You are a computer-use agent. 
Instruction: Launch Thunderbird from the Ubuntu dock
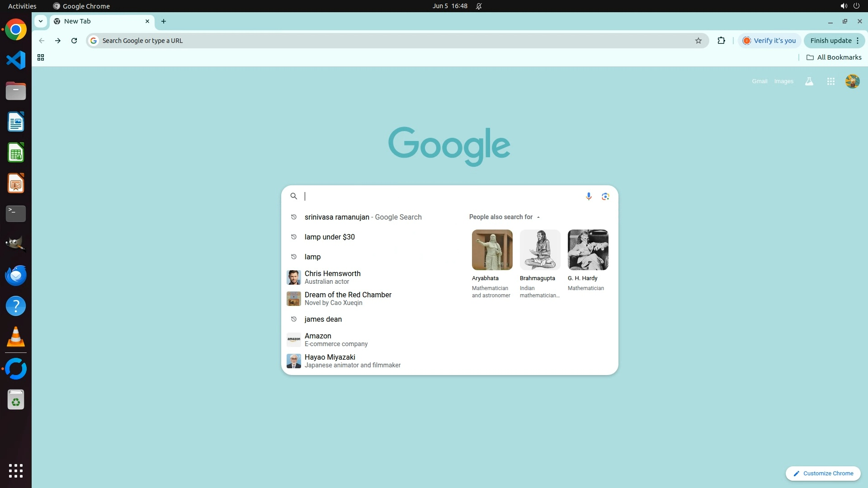coord(16,276)
